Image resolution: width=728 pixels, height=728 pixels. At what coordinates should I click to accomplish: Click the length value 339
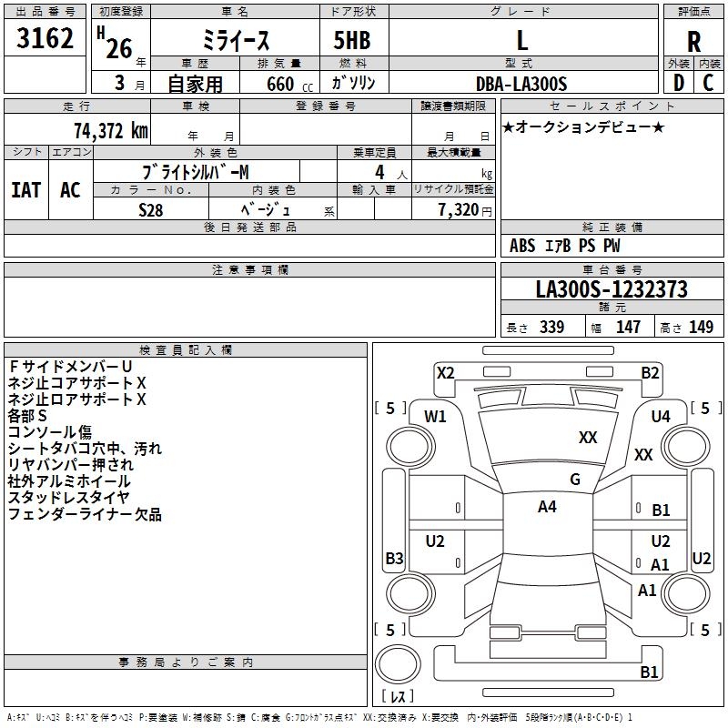click(551, 327)
